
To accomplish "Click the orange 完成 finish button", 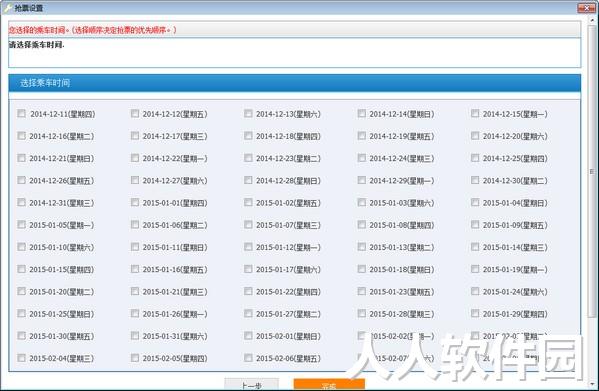I will coord(329,385).
